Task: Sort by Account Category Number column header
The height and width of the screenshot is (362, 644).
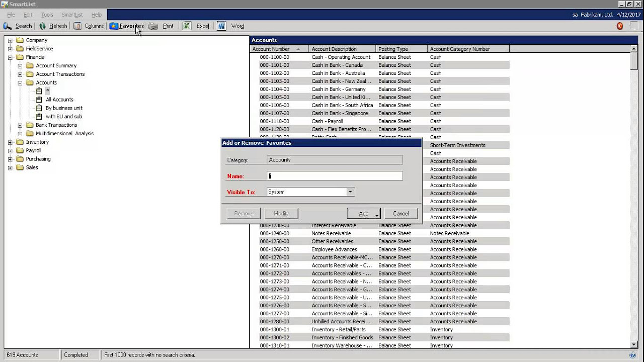Action: pos(468,49)
